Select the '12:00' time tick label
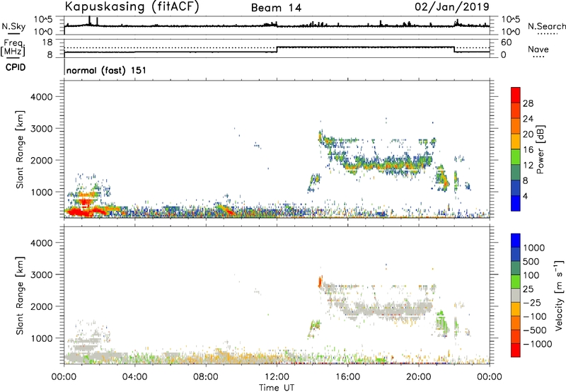 click(x=277, y=377)
